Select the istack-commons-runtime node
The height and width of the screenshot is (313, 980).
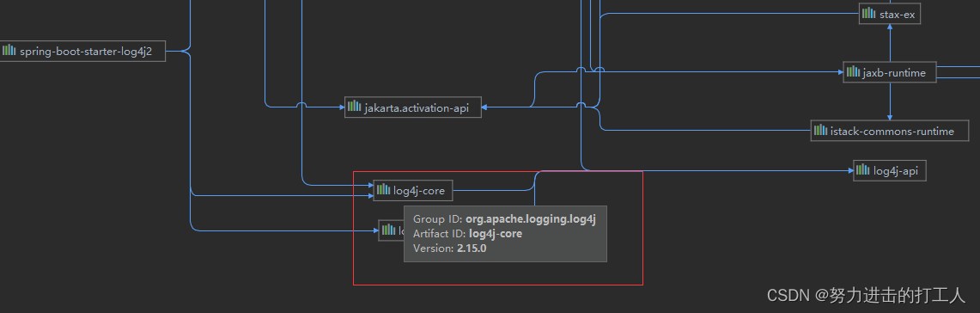point(890,130)
